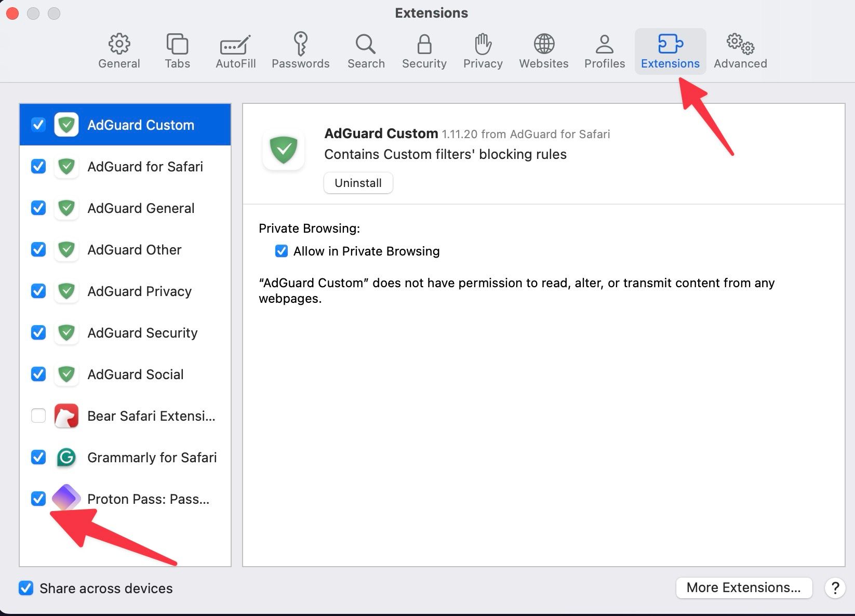Disable the Grammarly for Safari checkbox

(x=38, y=457)
